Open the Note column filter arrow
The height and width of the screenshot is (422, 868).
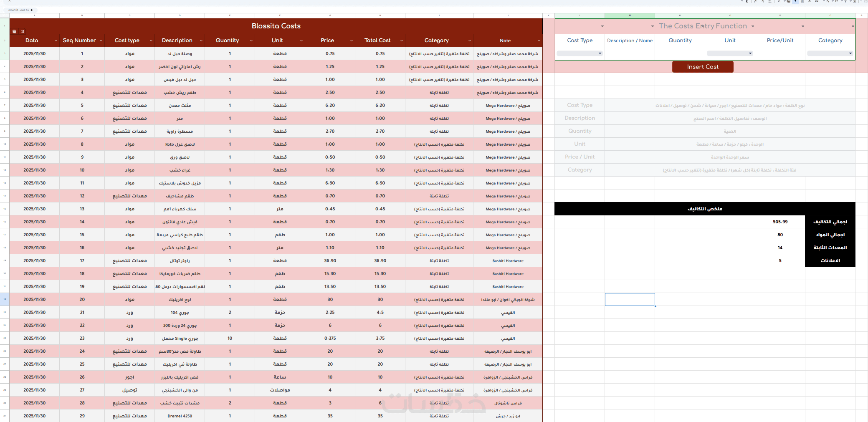pyautogui.click(x=539, y=40)
